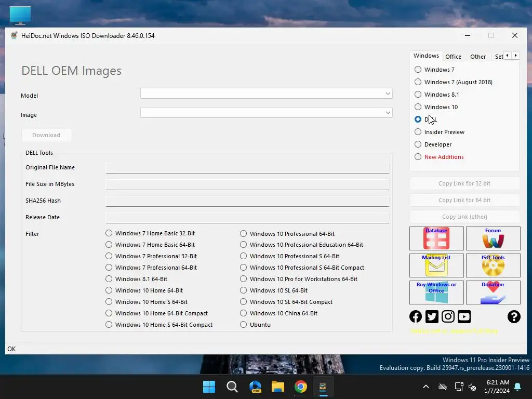Viewport: 532px width, 399px height.
Task: Open File Explorer from taskbar
Action: tap(278, 387)
